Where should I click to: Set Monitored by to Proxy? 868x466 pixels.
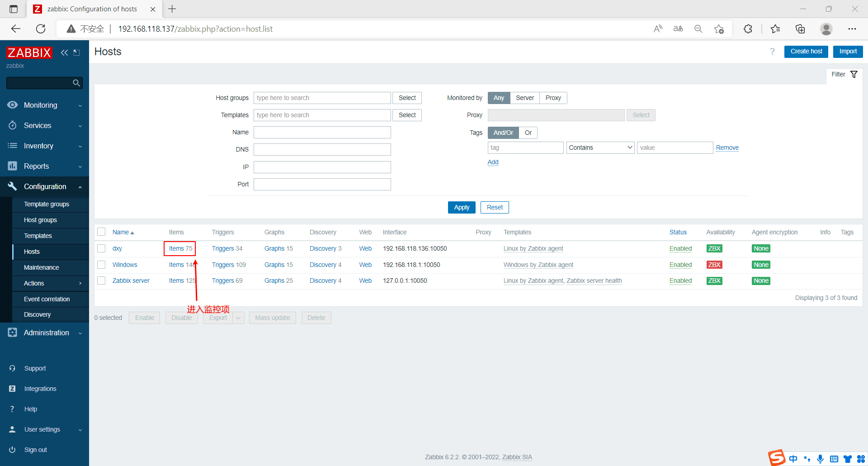pos(553,98)
